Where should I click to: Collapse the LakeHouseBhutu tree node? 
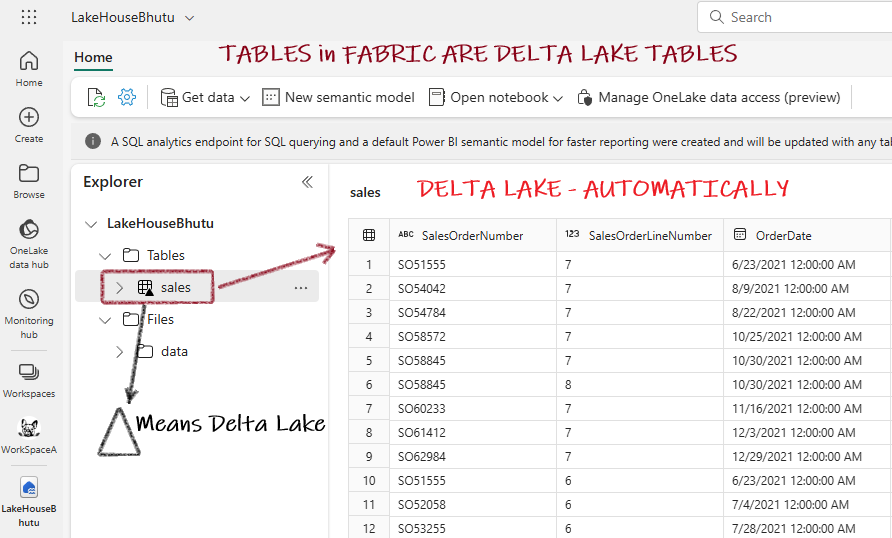90,224
